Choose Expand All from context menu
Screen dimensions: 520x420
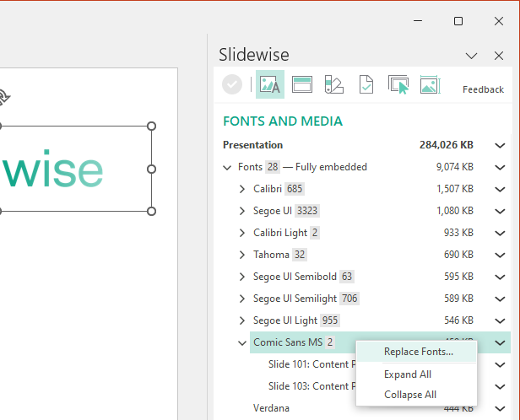click(416, 374)
